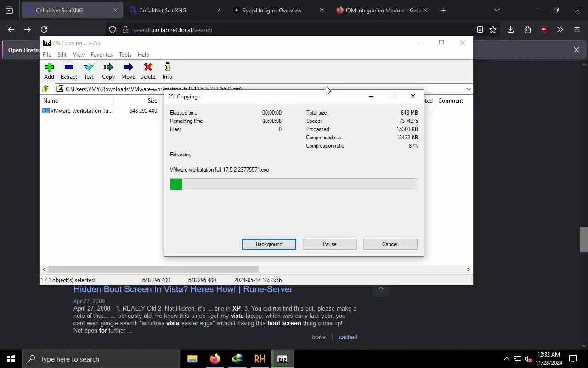Open the Firefox extensions puzzle icon
The height and width of the screenshot is (368, 588).
[x=527, y=29]
